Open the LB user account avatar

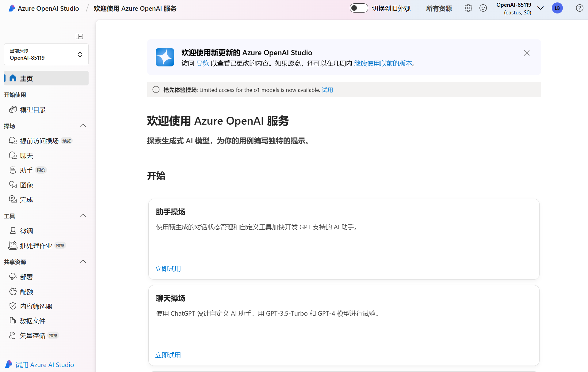tap(557, 8)
